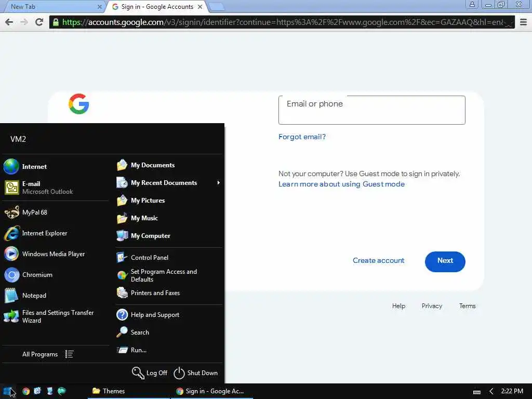Open Help link in page footer

398,306
